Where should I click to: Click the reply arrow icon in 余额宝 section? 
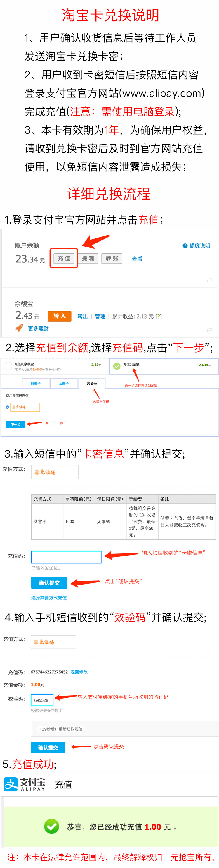(x=209, y=329)
